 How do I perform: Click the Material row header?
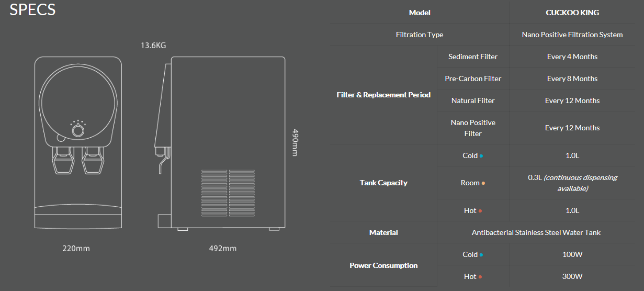(x=383, y=232)
